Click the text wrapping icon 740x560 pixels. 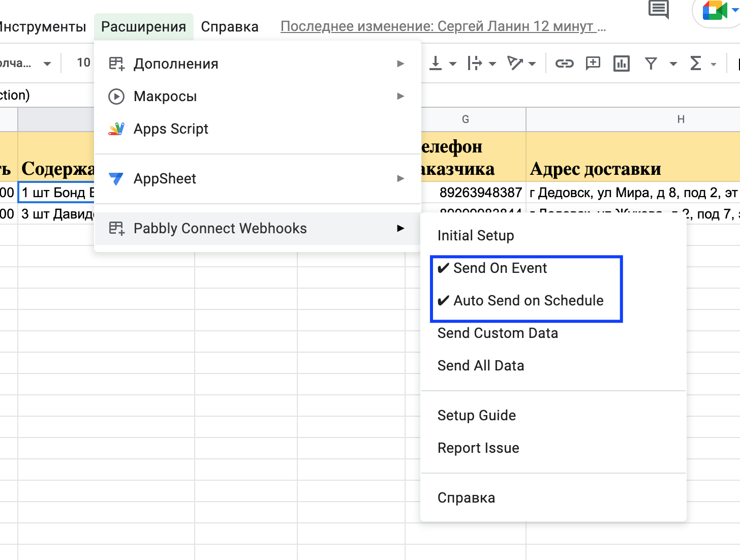[x=475, y=64]
